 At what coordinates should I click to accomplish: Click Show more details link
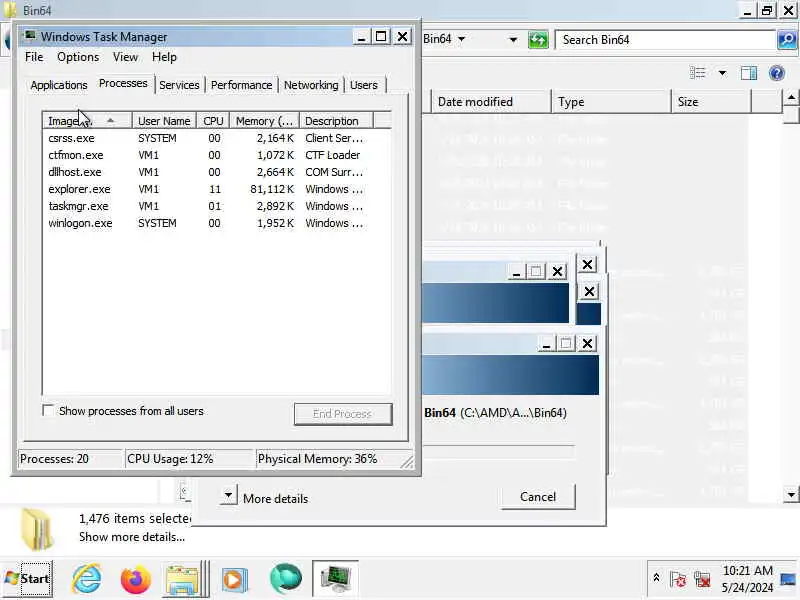[x=132, y=537]
